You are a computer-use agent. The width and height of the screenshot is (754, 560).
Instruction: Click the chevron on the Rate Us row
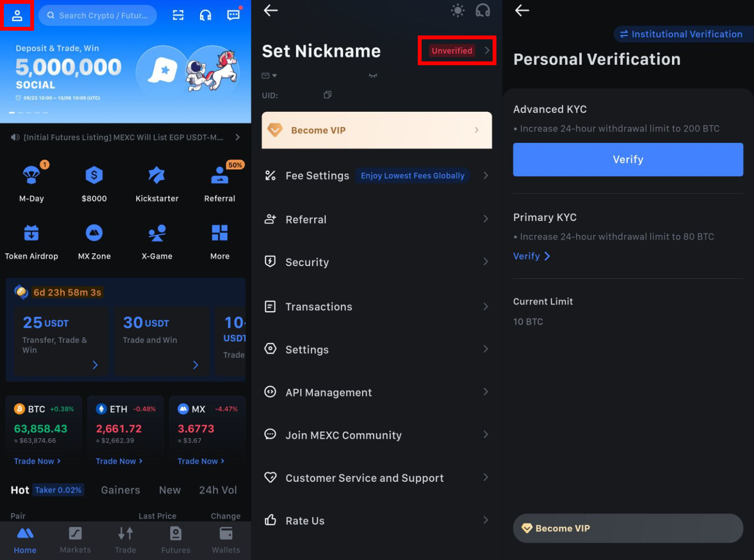(x=485, y=520)
